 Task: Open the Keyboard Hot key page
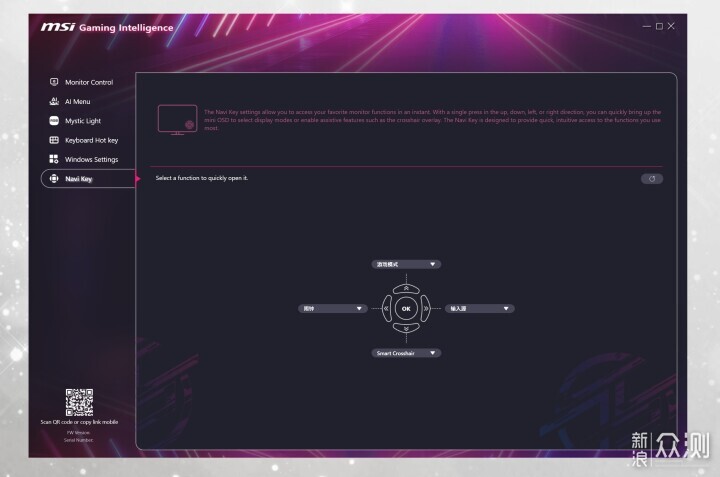coord(84,140)
